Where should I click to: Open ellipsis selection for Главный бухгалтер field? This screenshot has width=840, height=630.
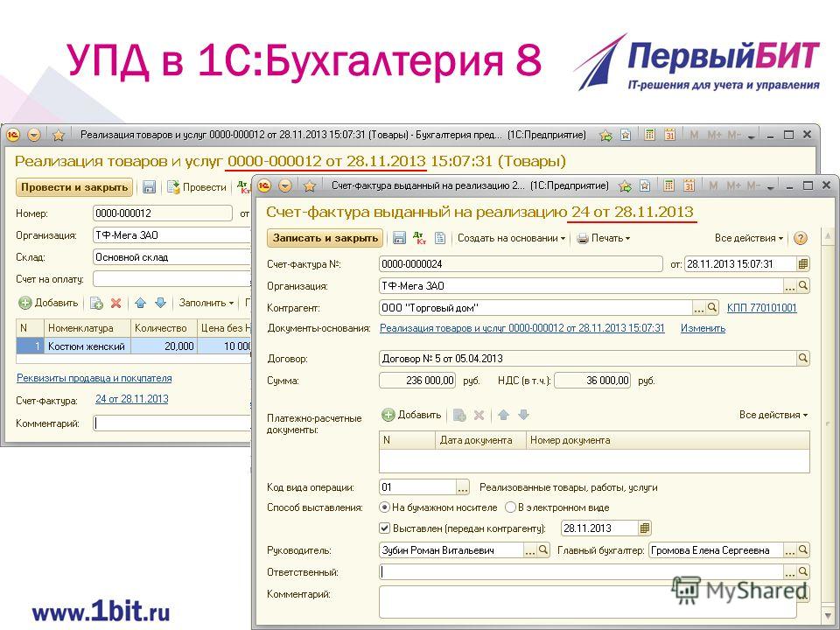point(789,550)
